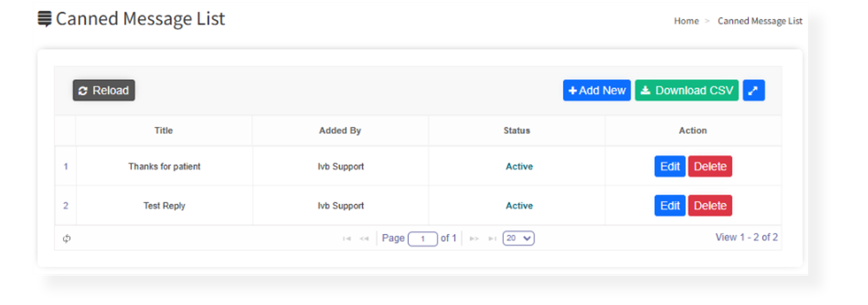Click the refresh icon in table footer
This screenshot has height=305, width=868.
coord(66,239)
